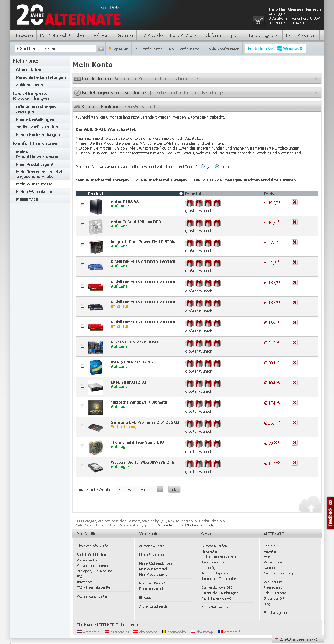Delete G.Skill DDR3-1600 Kit from wishlist
The width and height of the screenshot is (334, 644).
tap(294, 262)
